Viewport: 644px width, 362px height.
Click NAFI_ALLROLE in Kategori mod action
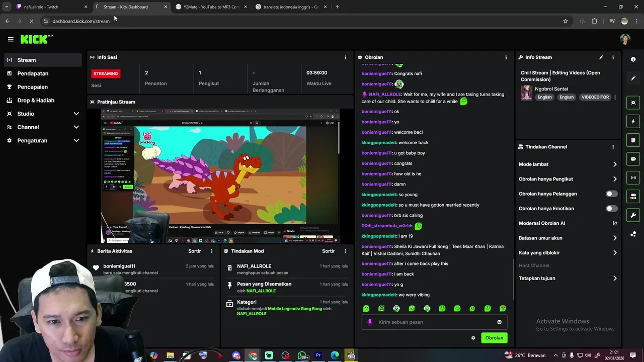[252, 314]
